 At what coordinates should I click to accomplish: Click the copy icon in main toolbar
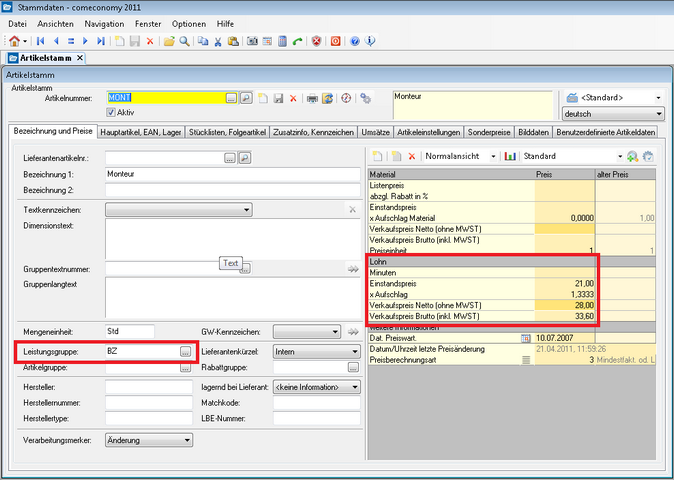(203, 41)
